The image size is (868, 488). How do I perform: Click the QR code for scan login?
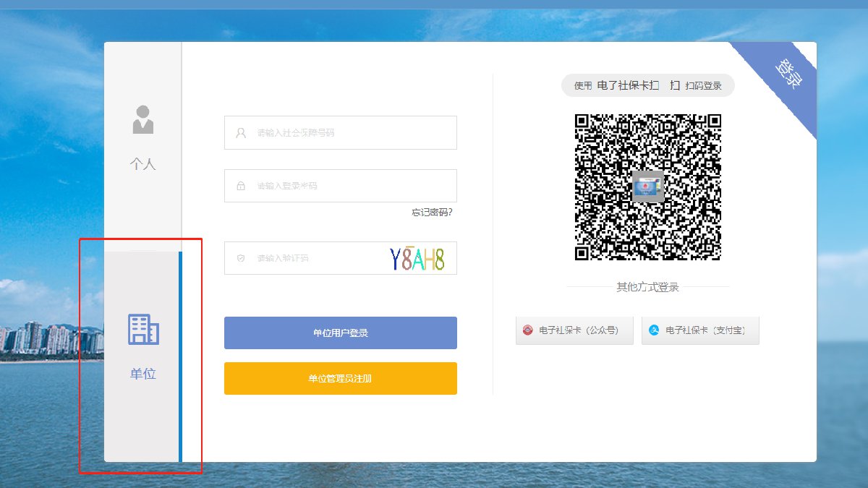pyautogui.click(x=648, y=187)
